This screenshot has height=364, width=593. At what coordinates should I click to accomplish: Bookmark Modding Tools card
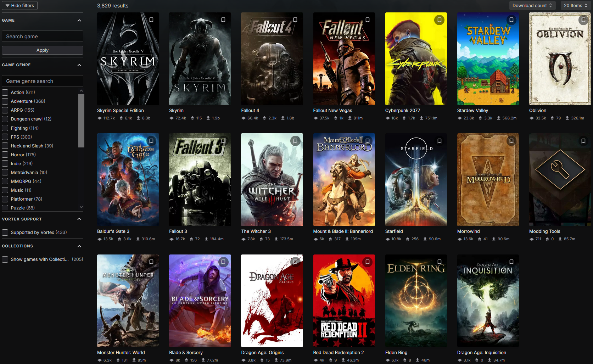click(x=583, y=141)
